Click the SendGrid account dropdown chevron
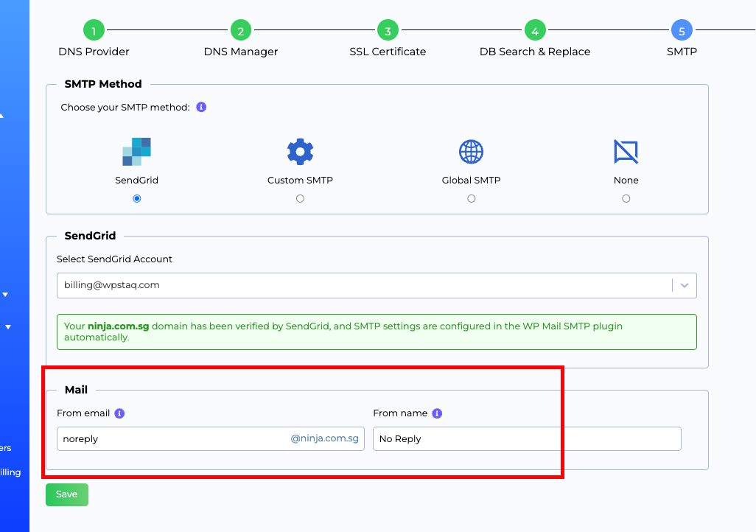The width and height of the screenshot is (756, 532). coord(685,285)
